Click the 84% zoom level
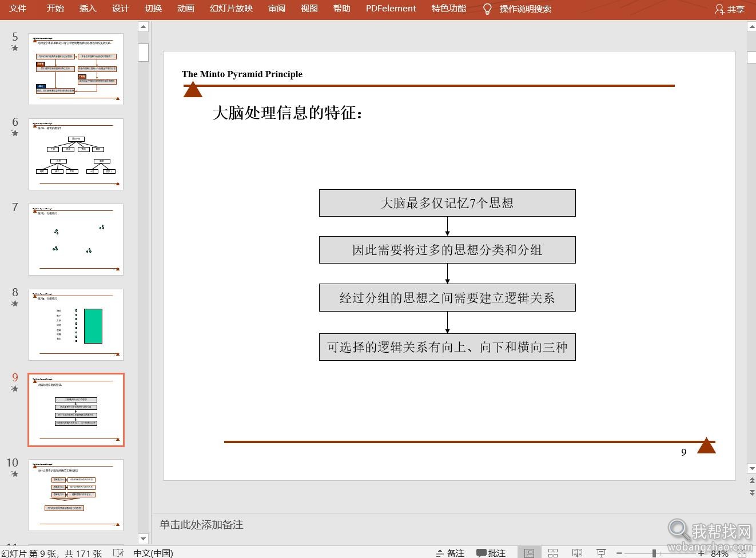 click(719, 553)
